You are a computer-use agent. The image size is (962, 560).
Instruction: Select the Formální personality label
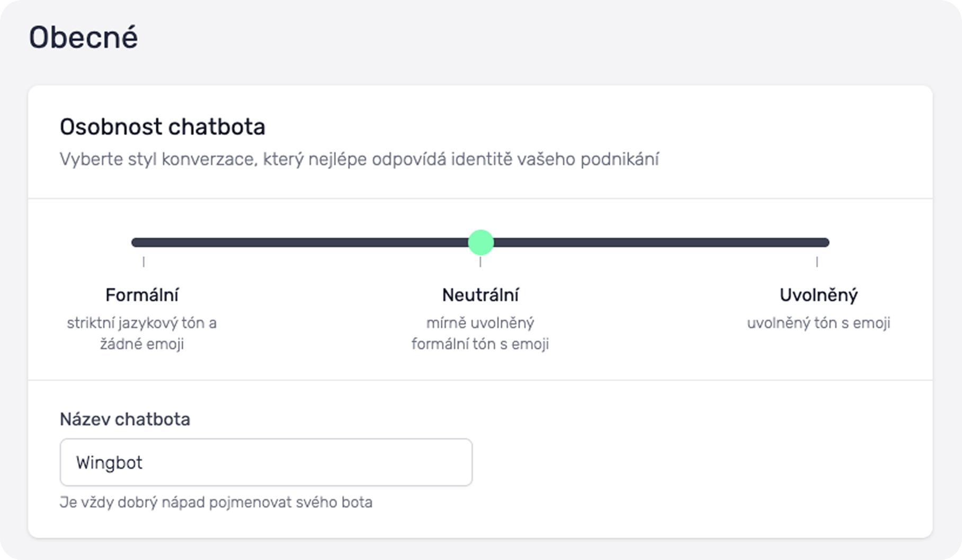pyautogui.click(x=142, y=295)
